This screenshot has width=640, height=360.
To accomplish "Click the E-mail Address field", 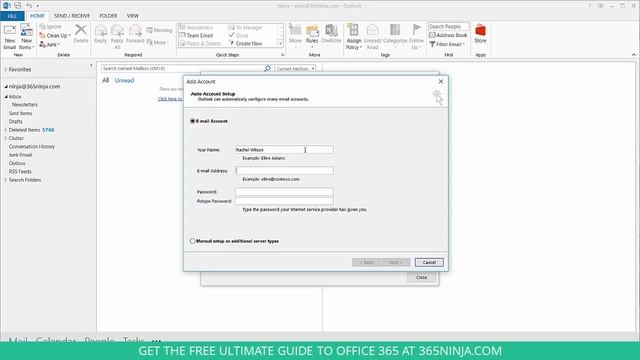I will click(x=284, y=171).
